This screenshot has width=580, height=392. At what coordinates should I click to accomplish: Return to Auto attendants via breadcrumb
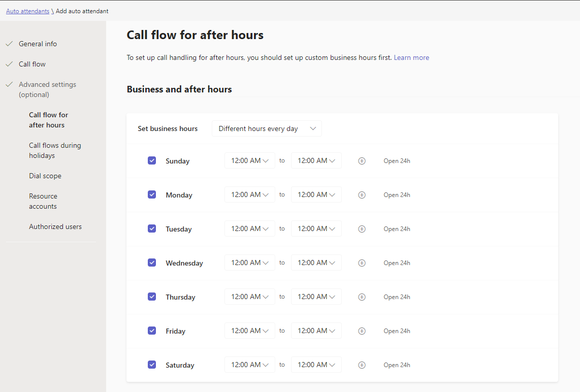click(27, 11)
